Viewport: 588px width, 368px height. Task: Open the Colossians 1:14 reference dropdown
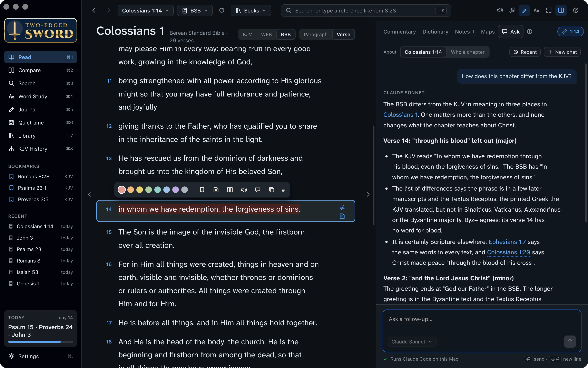pos(145,10)
